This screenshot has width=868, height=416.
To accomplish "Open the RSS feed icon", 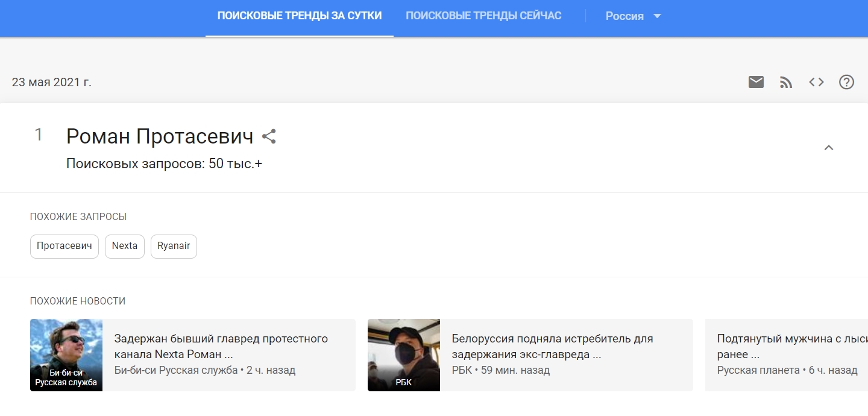I will coord(786,82).
